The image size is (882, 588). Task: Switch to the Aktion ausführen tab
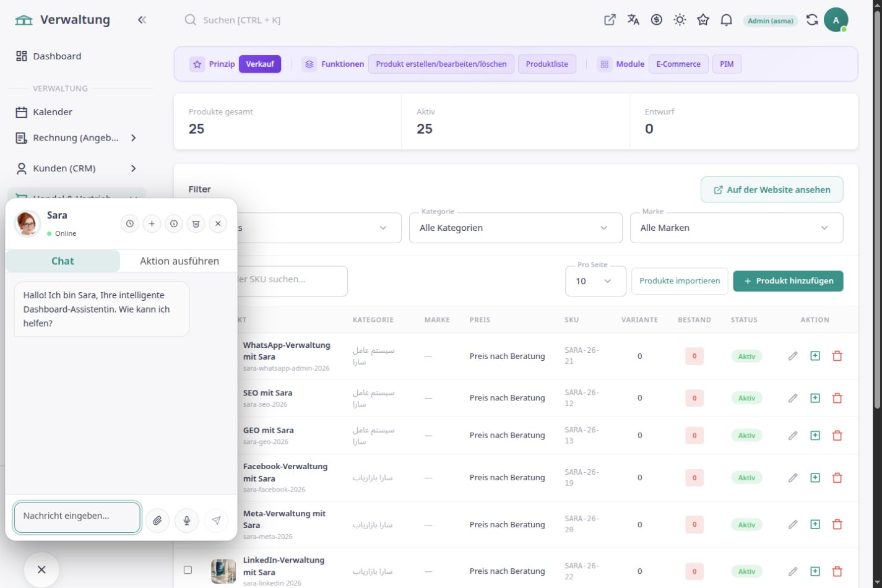point(179,261)
